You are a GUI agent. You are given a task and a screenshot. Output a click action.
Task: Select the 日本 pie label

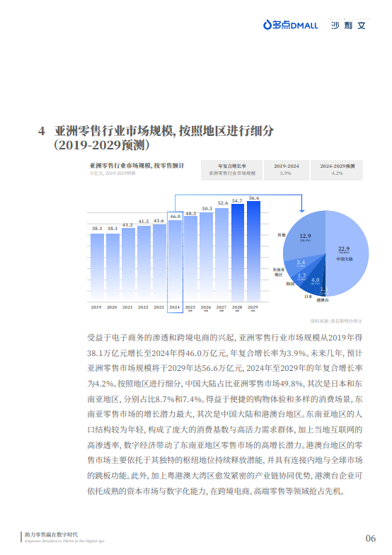[309, 297]
